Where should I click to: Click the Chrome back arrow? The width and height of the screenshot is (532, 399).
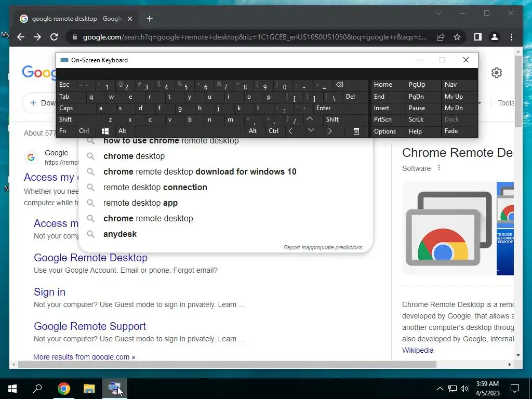(x=21, y=37)
